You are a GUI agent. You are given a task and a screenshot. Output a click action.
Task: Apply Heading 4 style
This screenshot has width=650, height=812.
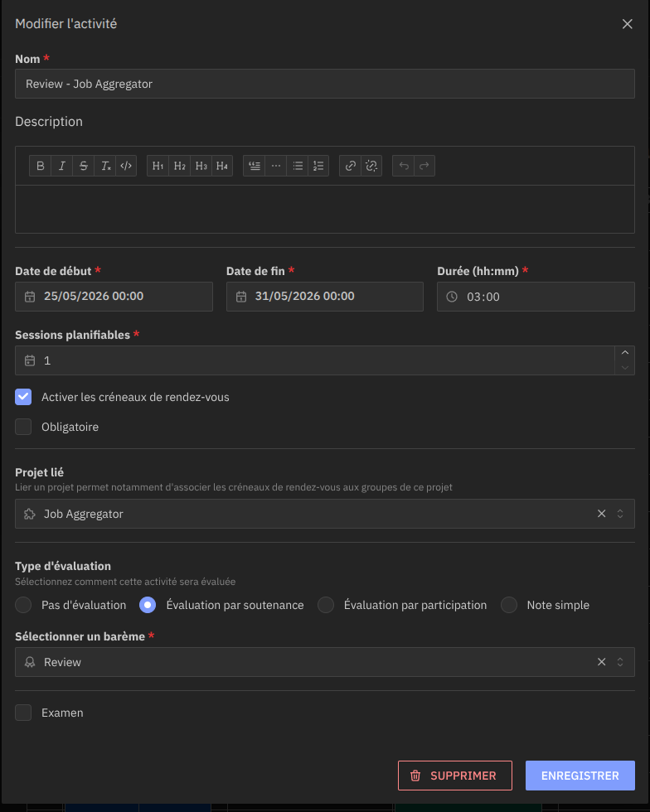point(222,166)
